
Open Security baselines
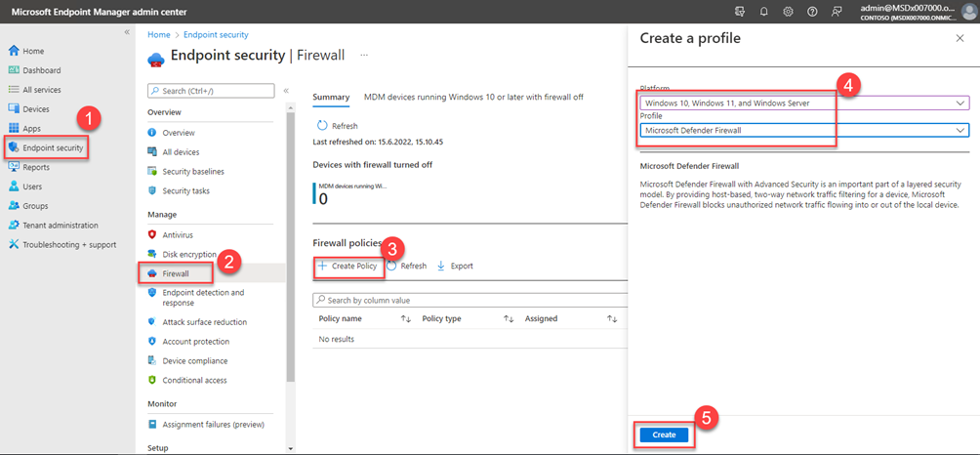[x=193, y=171]
